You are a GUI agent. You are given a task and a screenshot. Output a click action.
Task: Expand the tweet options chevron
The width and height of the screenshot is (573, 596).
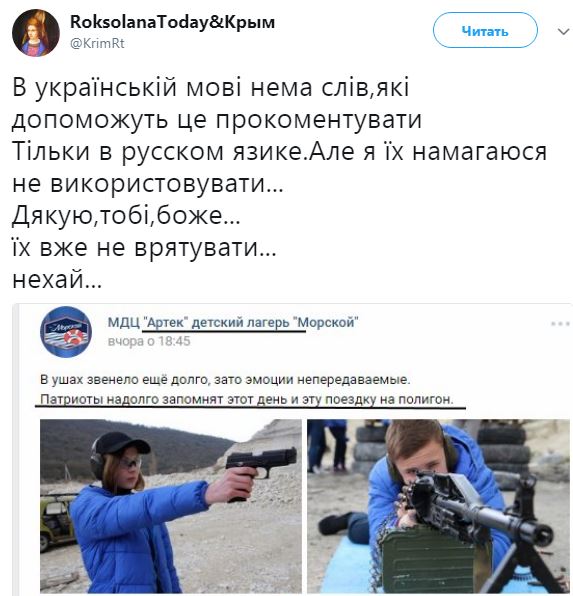tap(563, 32)
